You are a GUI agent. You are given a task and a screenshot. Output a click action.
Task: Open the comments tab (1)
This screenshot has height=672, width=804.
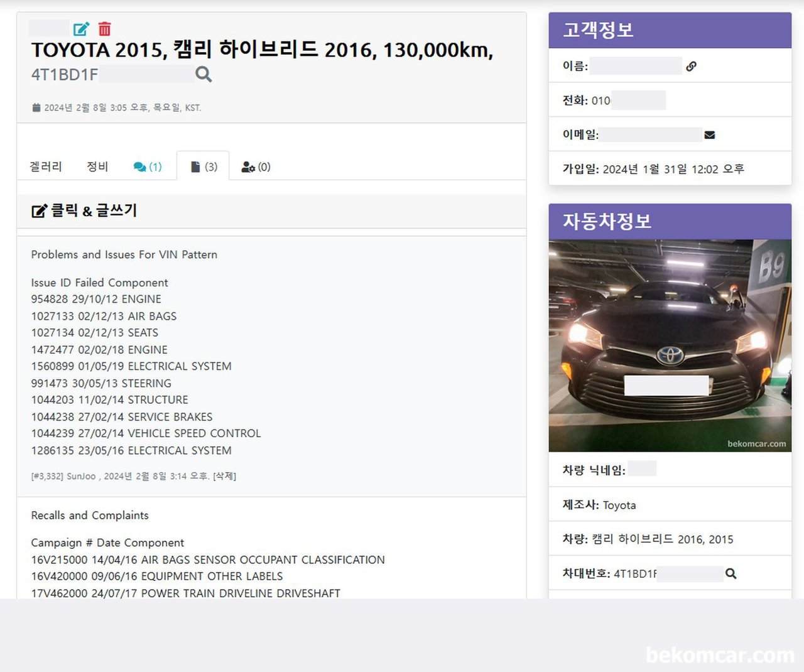point(148,167)
